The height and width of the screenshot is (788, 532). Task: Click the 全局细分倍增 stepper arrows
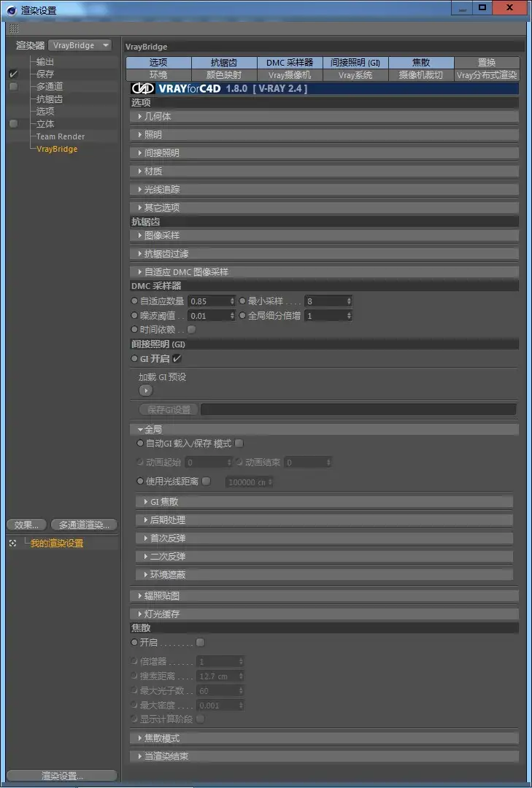[x=349, y=316]
